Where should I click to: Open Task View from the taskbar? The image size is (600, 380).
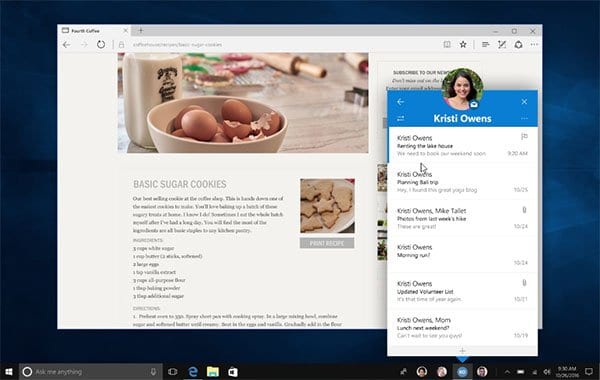[173, 372]
